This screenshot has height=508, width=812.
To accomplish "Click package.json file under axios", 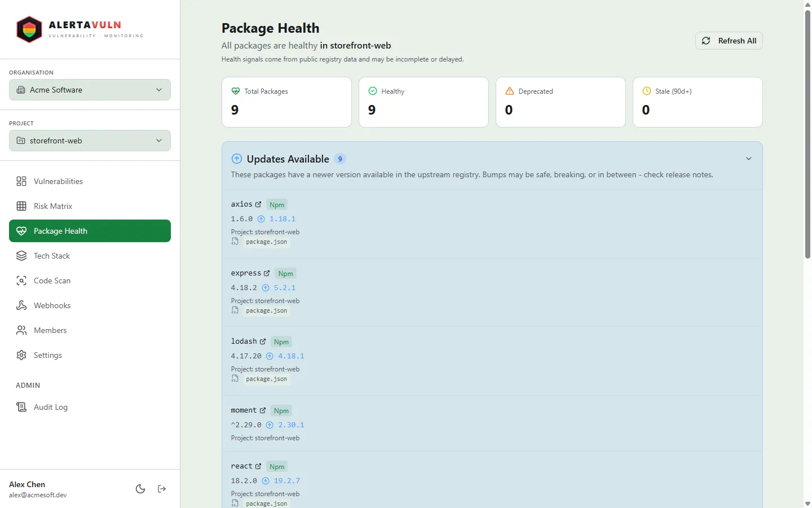I will [267, 242].
